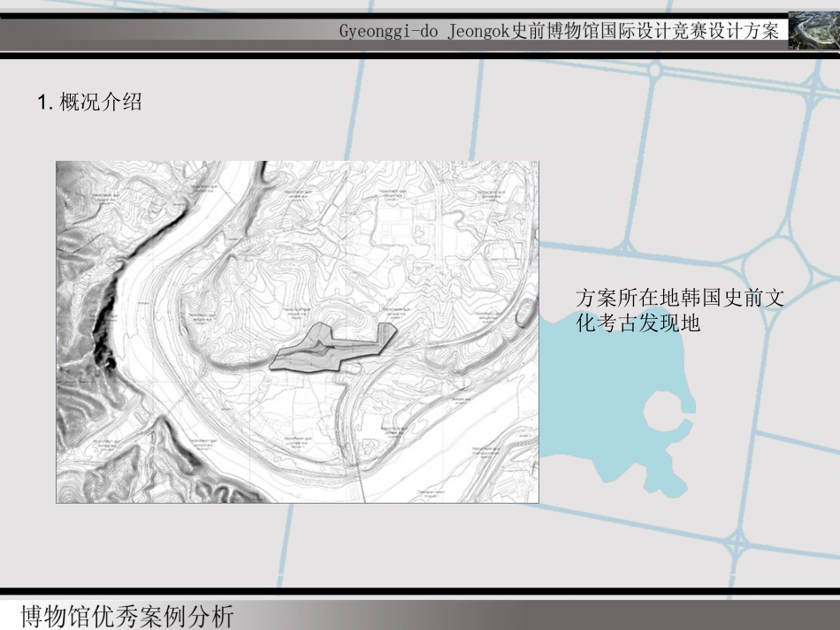Click the shaded museum site polygon on map
Viewport: 840px width, 630px height.
coord(332,348)
